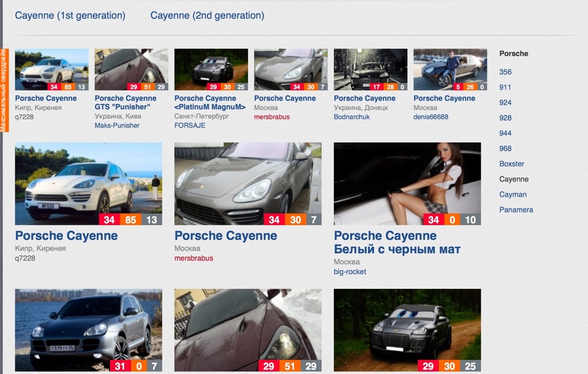
Task: Open large photo of Белый с черным мат
Action: [407, 184]
